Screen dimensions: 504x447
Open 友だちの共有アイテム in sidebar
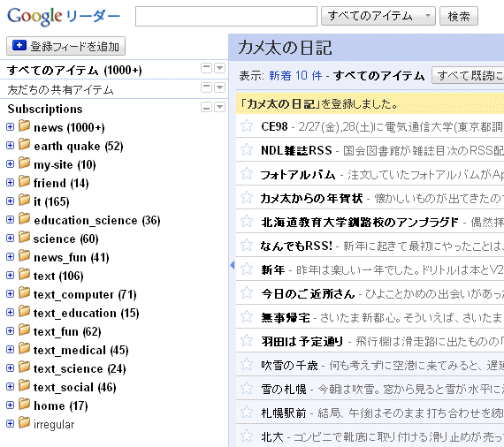point(60,90)
